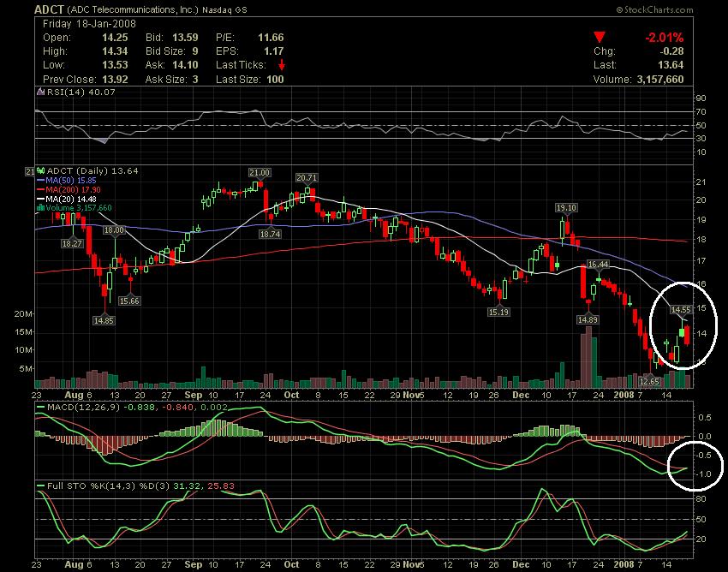
Task: Click the 5M volume axis label
Action: coord(26,369)
